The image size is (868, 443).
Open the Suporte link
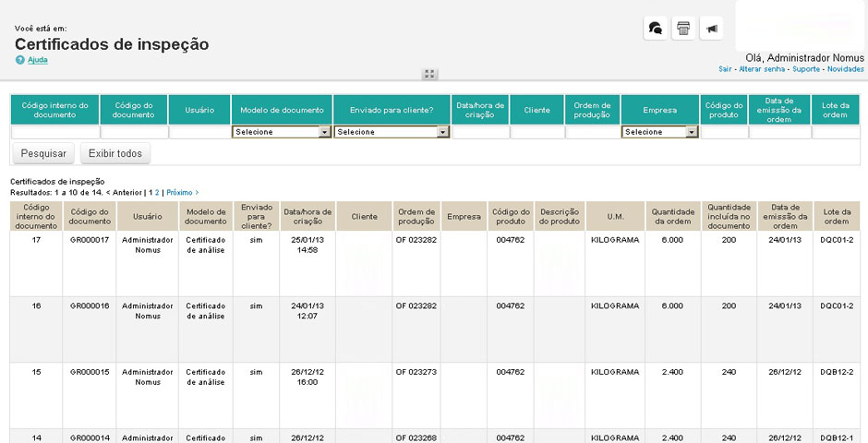point(806,69)
